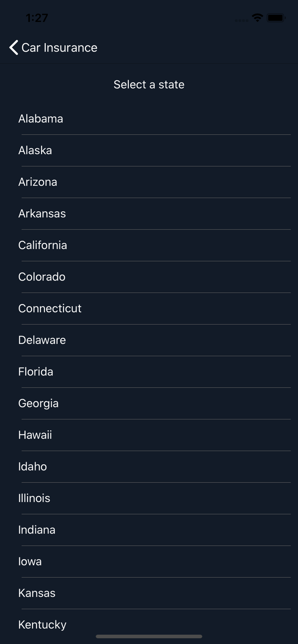Tap the Colorado entry
Image resolution: width=298 pixels, height=644 pixels.
coord(42,277)
